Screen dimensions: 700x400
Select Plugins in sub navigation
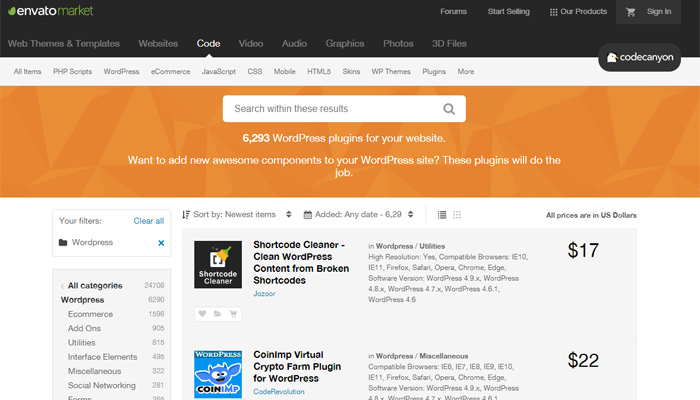tap(434, 71)
